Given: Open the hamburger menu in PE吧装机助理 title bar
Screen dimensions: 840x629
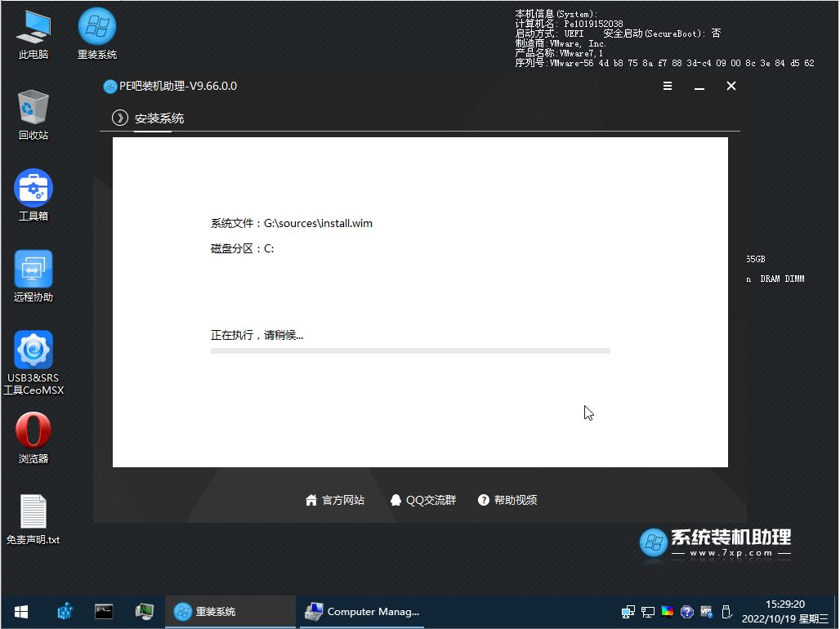Looking at the screenshot, I should point(668,86).
